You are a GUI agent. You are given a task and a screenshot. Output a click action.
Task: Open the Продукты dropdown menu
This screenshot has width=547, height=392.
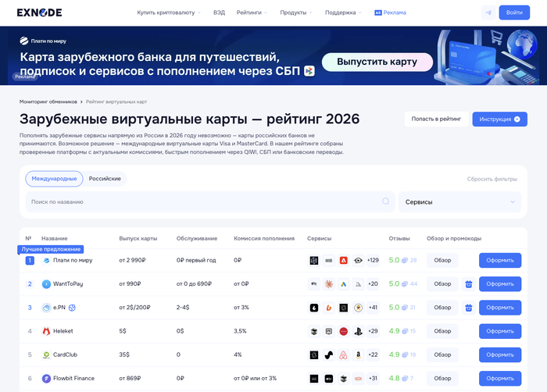coord(296,12)
